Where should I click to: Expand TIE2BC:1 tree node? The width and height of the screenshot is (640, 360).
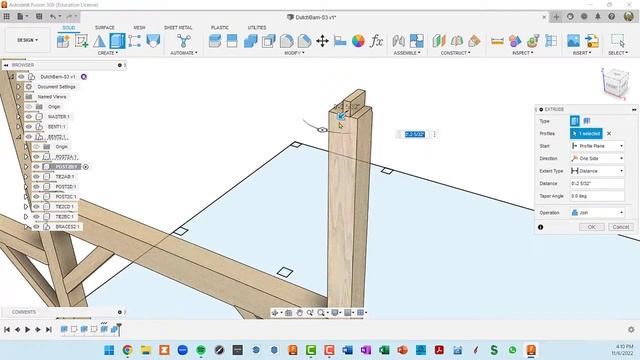[26, 217]
